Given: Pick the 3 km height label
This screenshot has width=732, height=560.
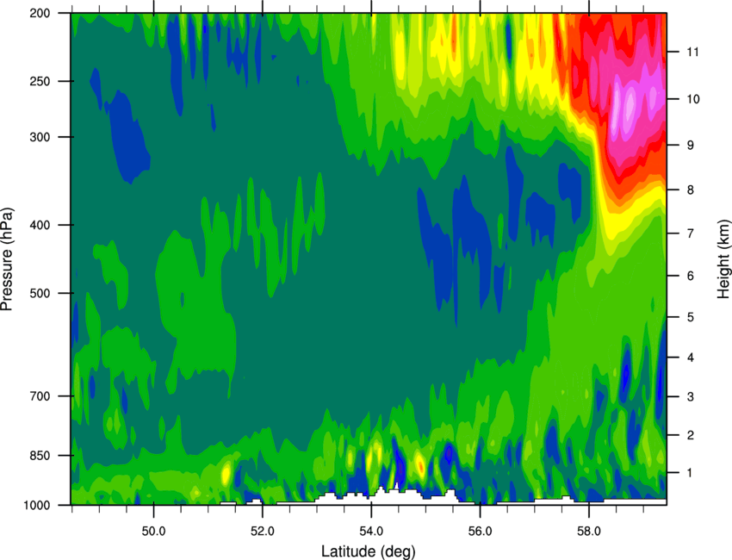Looking at the screenshot, I should 691,396.
